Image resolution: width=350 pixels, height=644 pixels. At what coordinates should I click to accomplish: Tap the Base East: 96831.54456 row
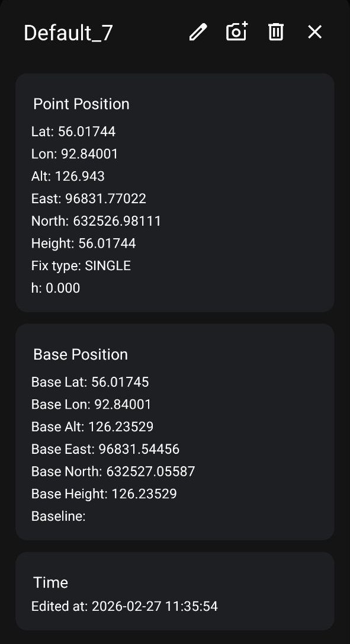coord(105,449)
